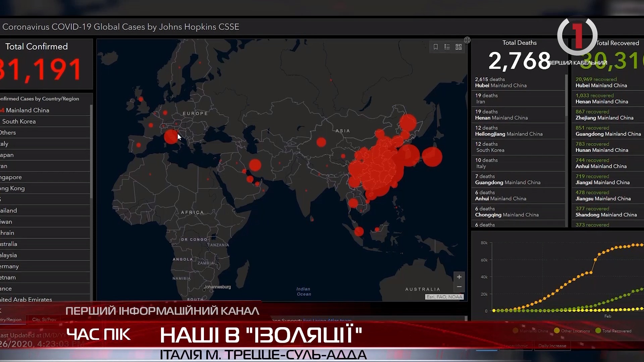Switch to the City, St/Prov tab
This screenshot has width=644, height=362.
(x=44, y=319)
